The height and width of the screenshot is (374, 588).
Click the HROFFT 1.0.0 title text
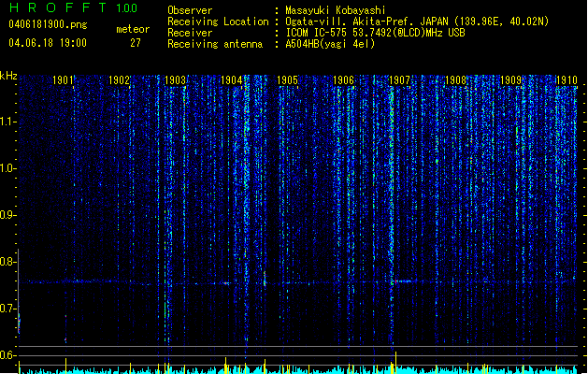point(73,7)
